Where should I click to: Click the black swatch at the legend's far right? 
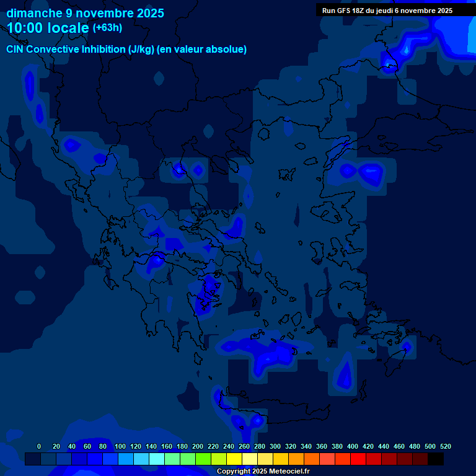[x=436, y=459]
